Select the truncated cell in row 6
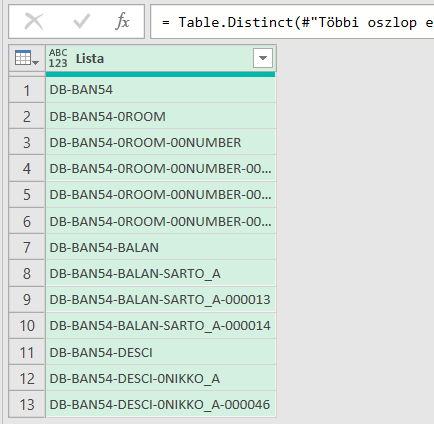Screen dimensions: 434x424 pyautogui.click(x=161, y=221)
